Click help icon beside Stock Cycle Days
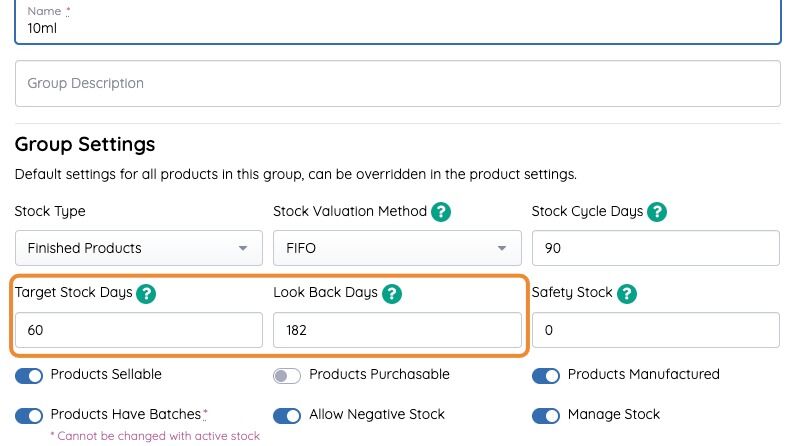The width and height of the screenshot is (795, 446). click(x=657, y=212)
